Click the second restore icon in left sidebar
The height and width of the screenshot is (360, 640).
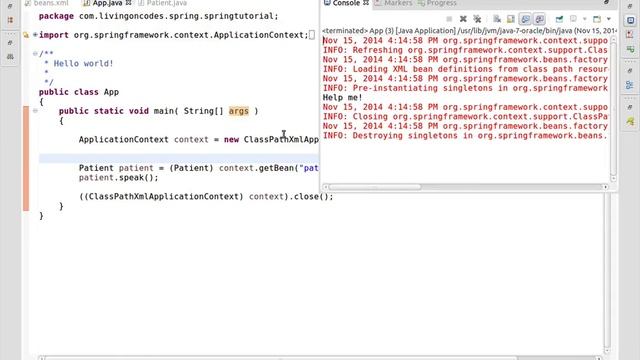click(10, 42)
